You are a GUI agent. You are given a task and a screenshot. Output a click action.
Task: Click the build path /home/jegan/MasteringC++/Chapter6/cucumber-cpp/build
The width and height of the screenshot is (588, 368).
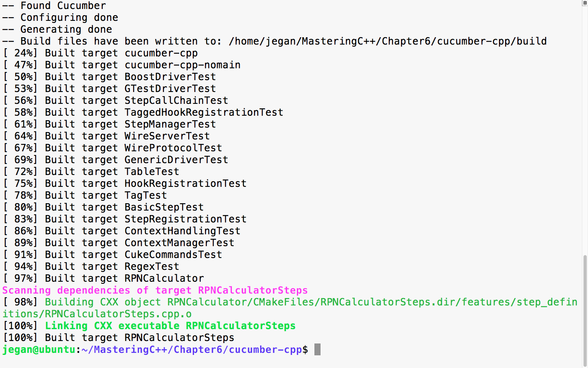tap(388, 41)
